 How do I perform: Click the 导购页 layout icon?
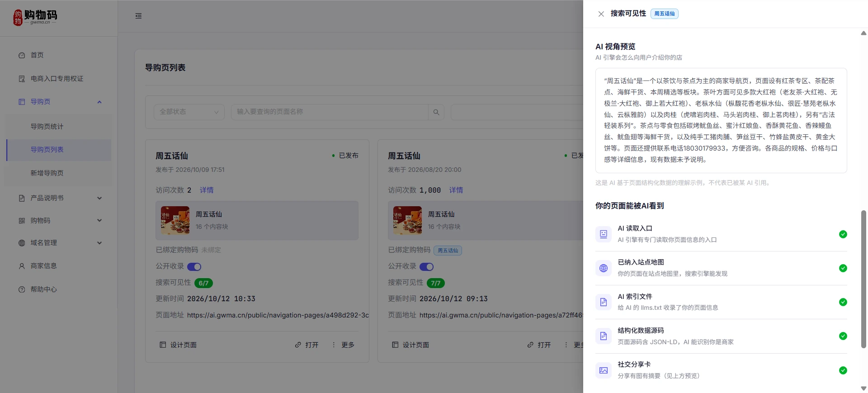(22, 102)
